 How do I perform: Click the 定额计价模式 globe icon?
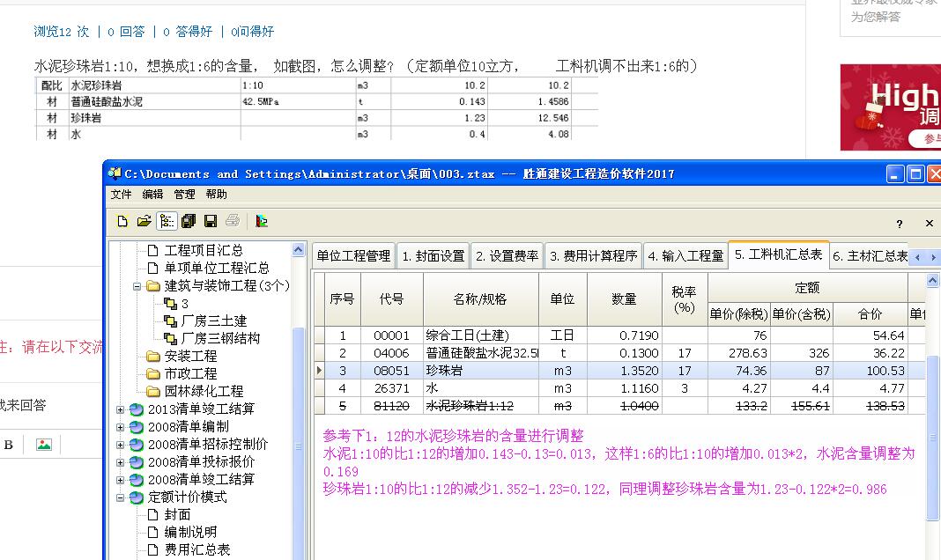pos(137,497)
